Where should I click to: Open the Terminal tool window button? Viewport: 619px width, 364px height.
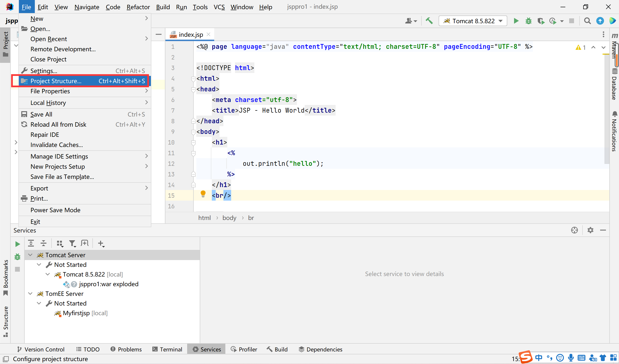(167, 349)
